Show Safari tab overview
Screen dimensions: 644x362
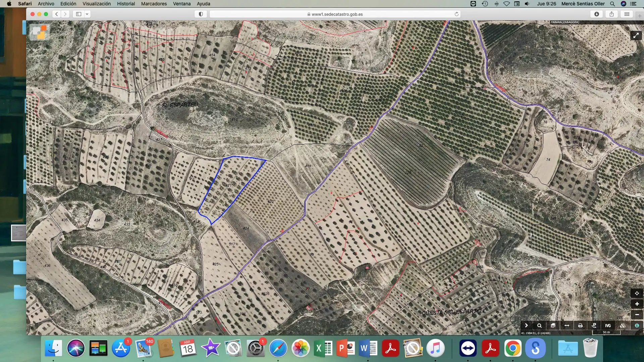point(627,14)
